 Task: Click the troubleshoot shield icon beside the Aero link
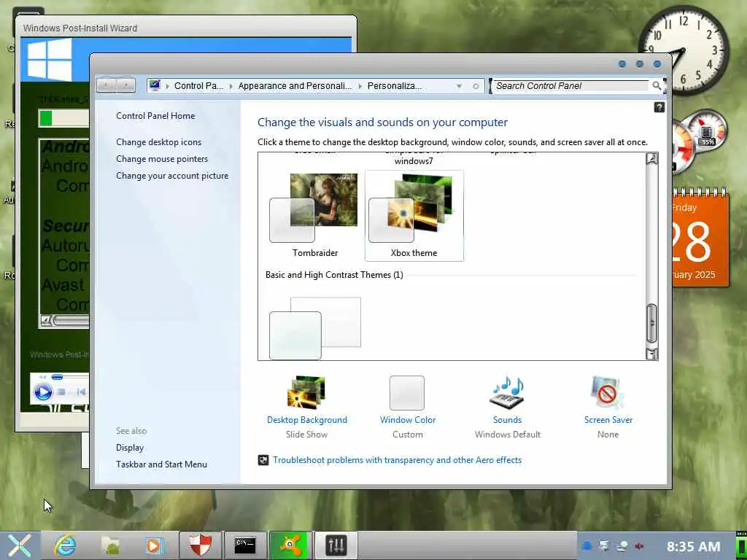pyautogui.click(x=263, y=460)
